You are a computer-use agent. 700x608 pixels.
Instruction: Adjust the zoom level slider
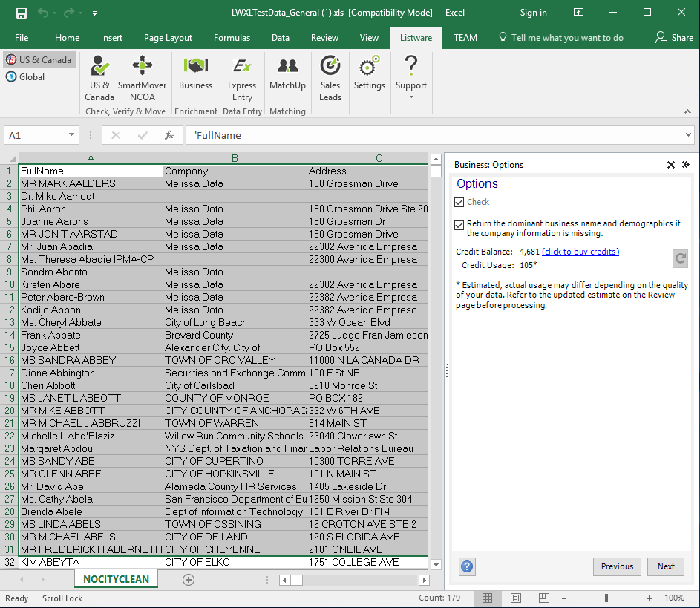pyautogui.click(x=606, y=598)
